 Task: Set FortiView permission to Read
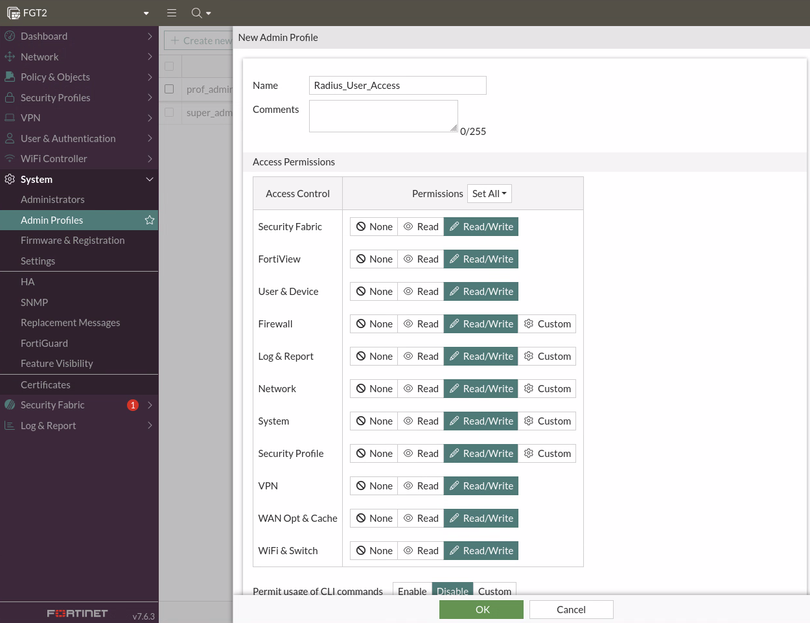[x=420, y=259]
